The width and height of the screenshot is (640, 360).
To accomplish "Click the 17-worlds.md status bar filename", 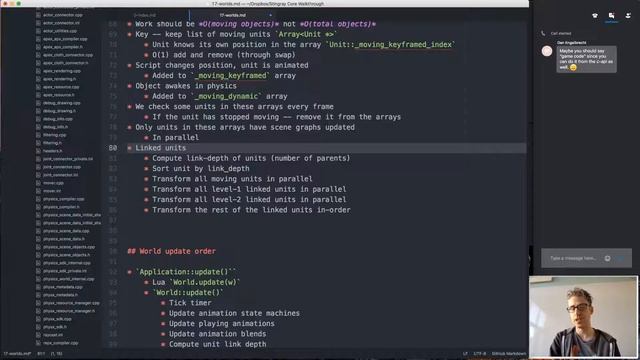I will [17, 354].
